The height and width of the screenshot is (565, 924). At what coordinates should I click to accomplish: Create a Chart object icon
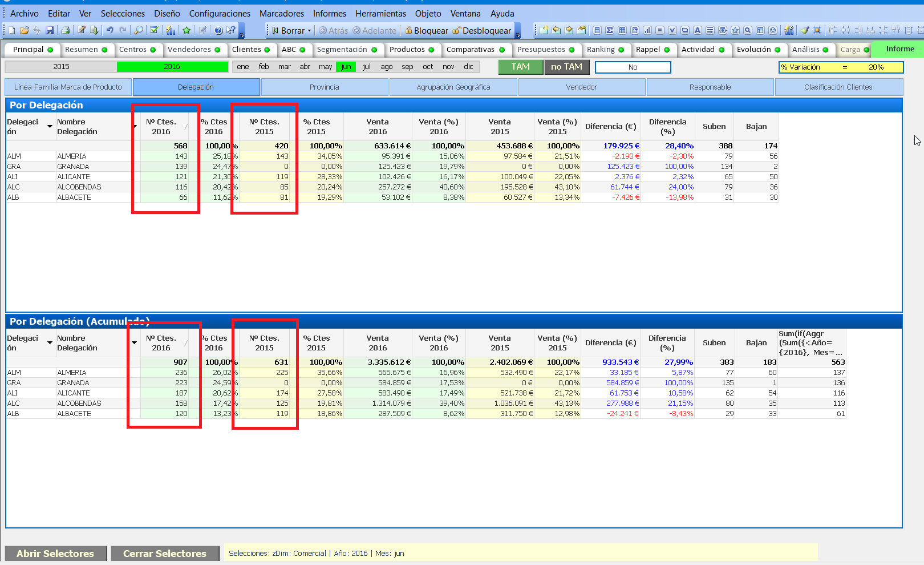tap(647, 30)
